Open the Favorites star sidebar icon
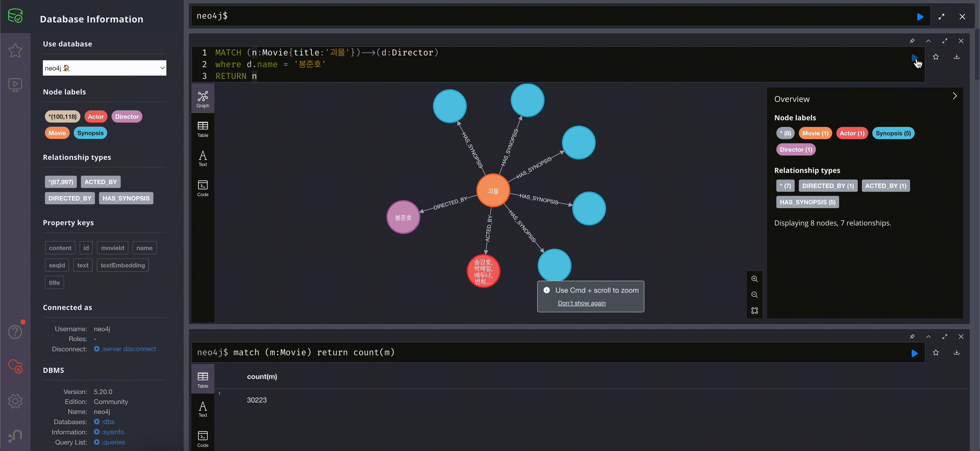 coord(15,50)
